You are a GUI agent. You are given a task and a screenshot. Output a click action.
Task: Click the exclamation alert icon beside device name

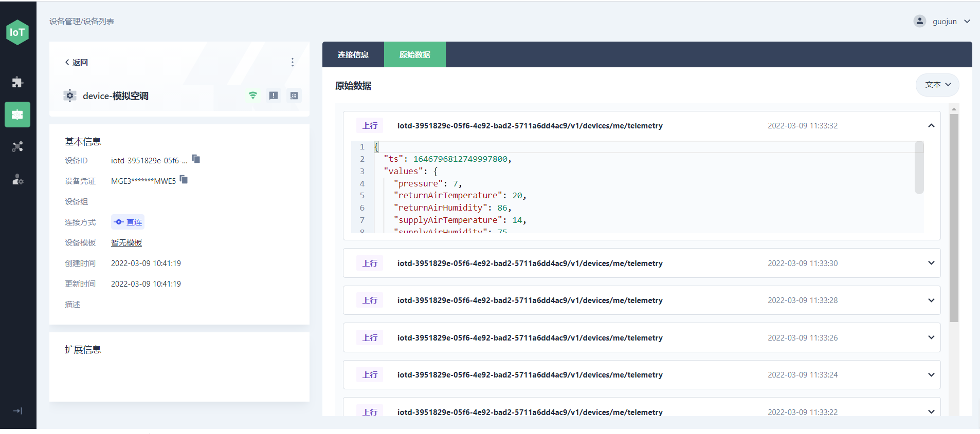coord(274,96)
